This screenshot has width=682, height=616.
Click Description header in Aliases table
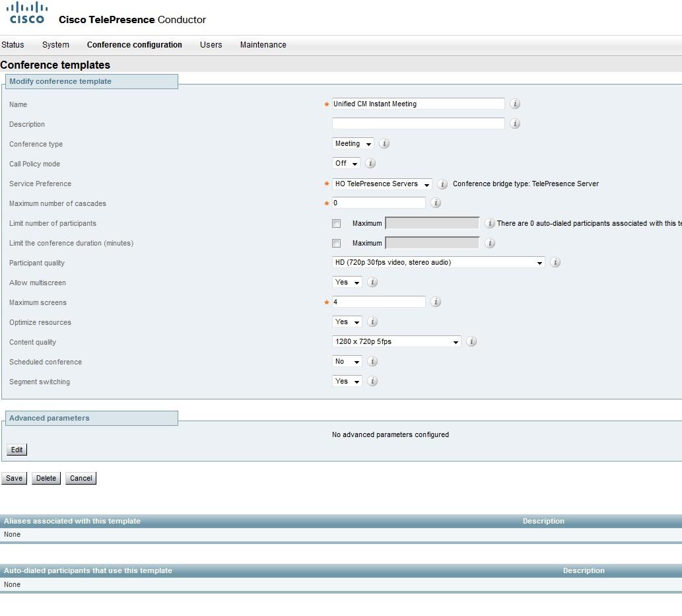point(543,521)
